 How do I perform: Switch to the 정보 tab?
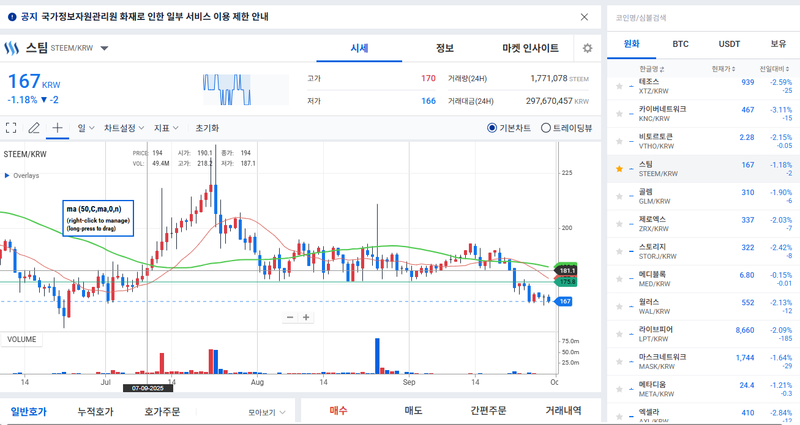coord(445,48)
